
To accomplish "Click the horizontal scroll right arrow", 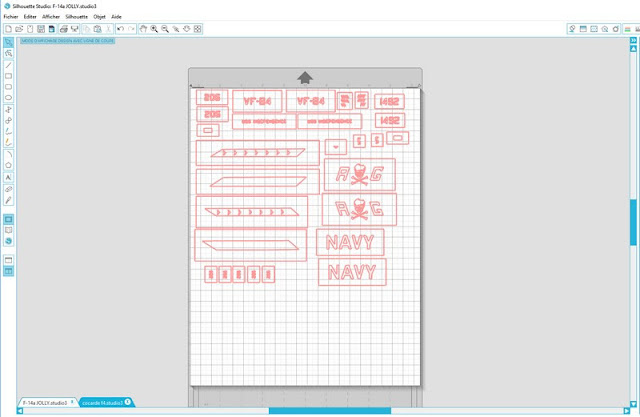I will pyautogui.click(x=627, y=411).
